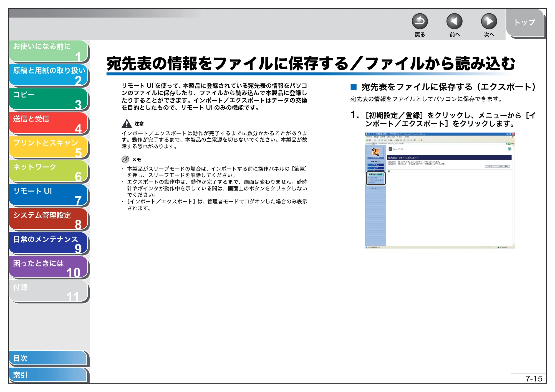Click the Remote UI screenshot thumbnail
This screenshot has height=392, width=555.
[x=440, y=190]
